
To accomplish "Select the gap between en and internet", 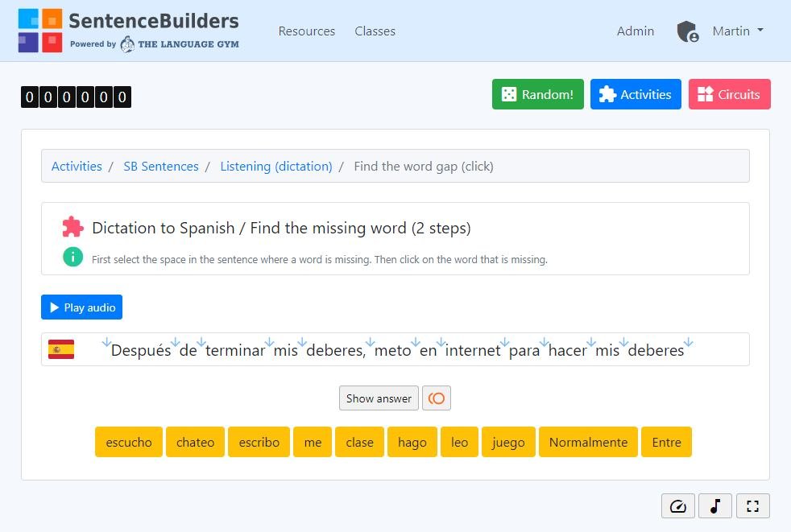I will (441, 343).
